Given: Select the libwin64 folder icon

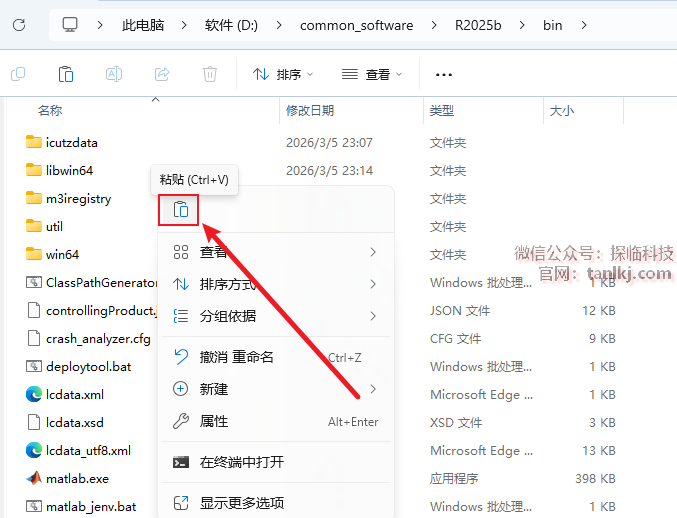Looking at the screenshot, I should pyautogui.click(x=34, y=170).
